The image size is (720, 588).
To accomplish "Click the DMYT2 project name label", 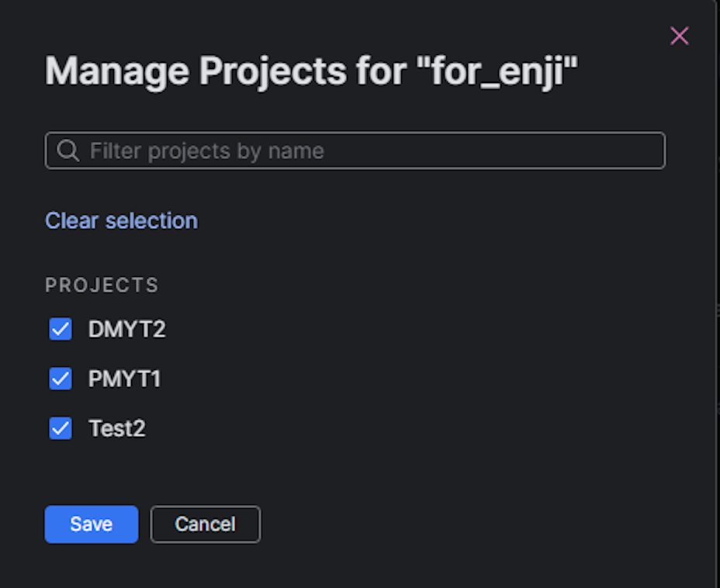I will click(x=126, y=329).
